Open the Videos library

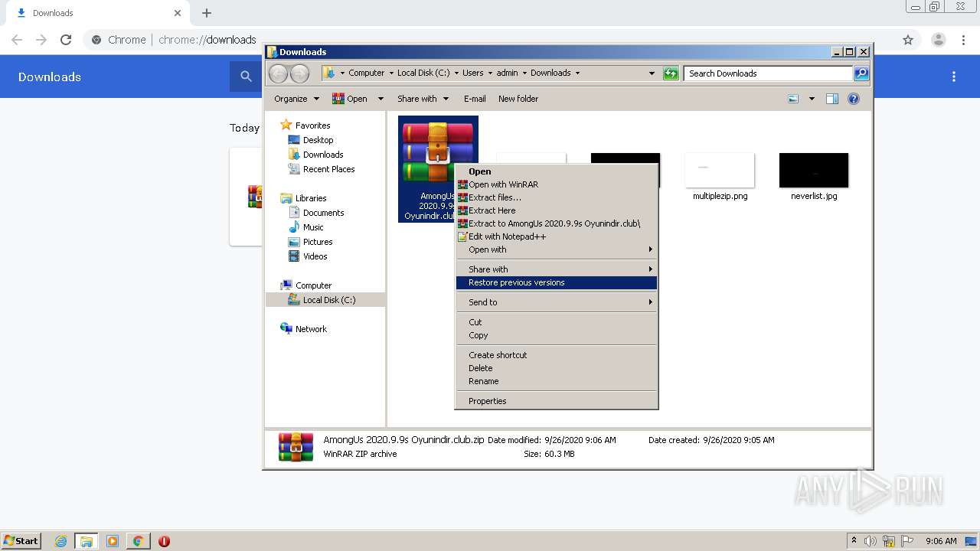(315, 256)
